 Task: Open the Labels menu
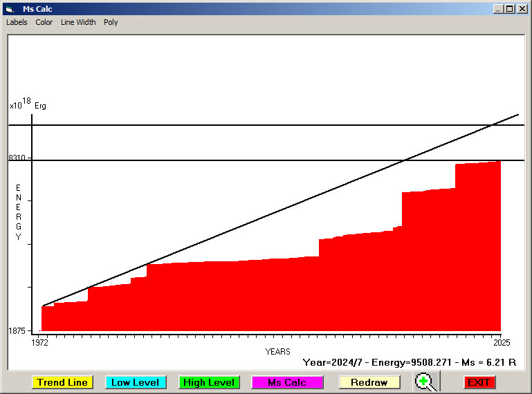17,22
